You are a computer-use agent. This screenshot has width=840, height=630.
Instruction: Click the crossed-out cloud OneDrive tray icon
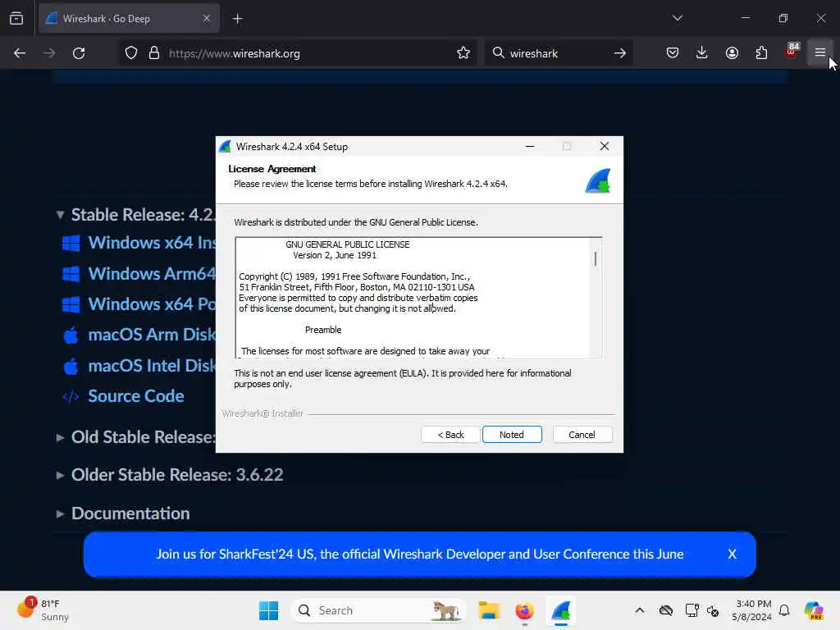point(666,610)
